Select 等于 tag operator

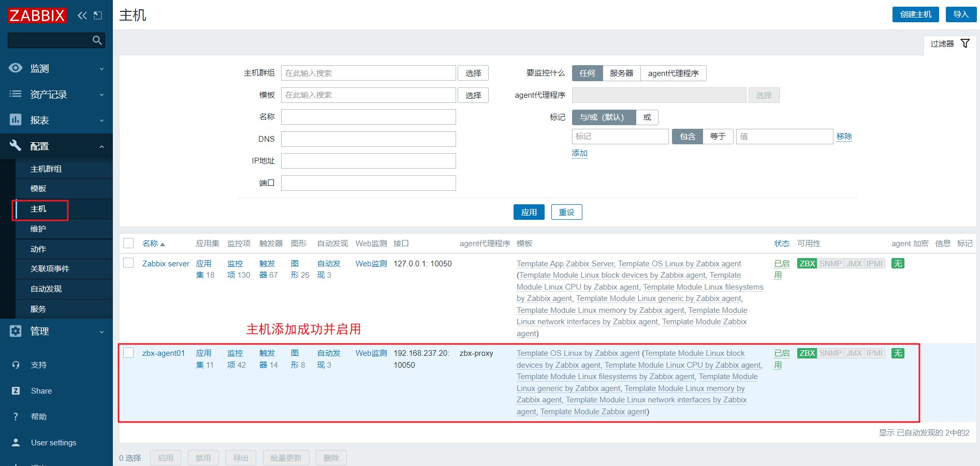coord(718,137)
